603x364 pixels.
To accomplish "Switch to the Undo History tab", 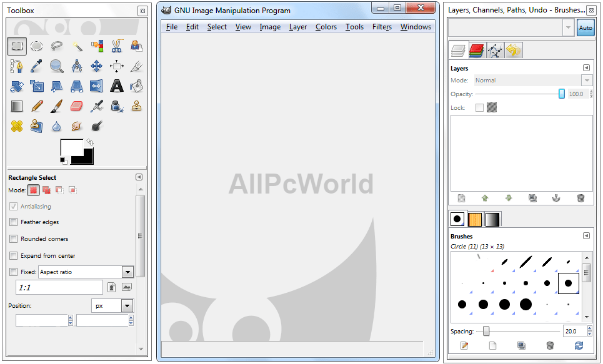I will click(x=513, y=51).
